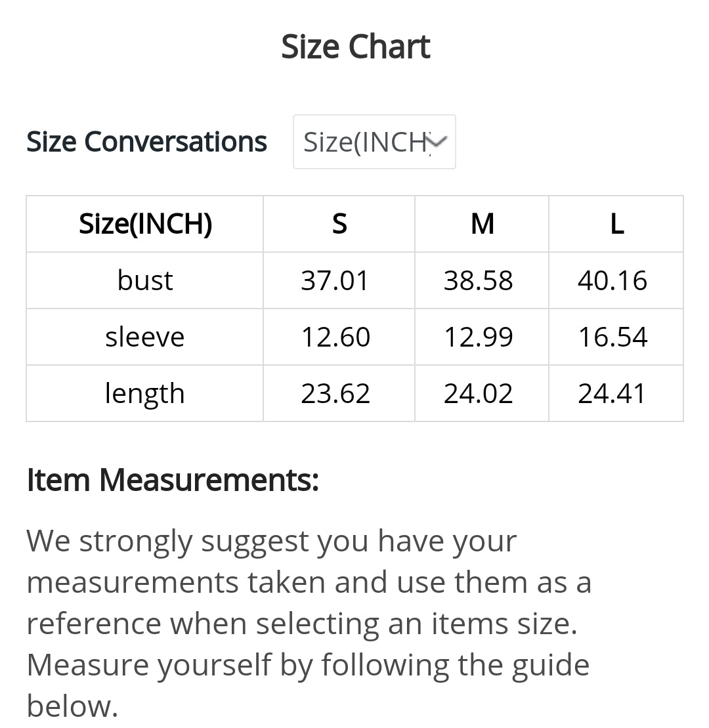Select the L size column header
Image resolution: width=709 pixels, height=728 pixels.
pyautogui.click(x=616, y=224)
